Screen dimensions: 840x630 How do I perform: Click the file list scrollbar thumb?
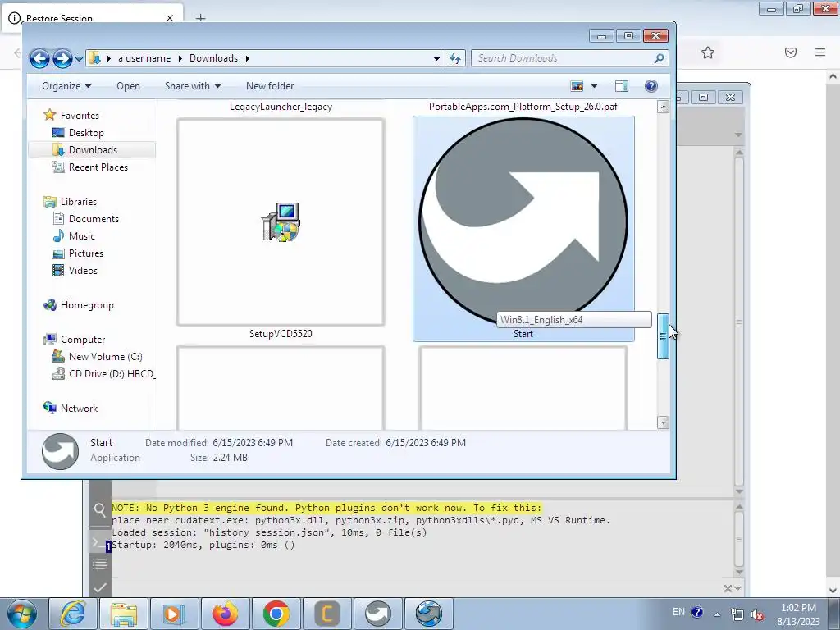663,336
